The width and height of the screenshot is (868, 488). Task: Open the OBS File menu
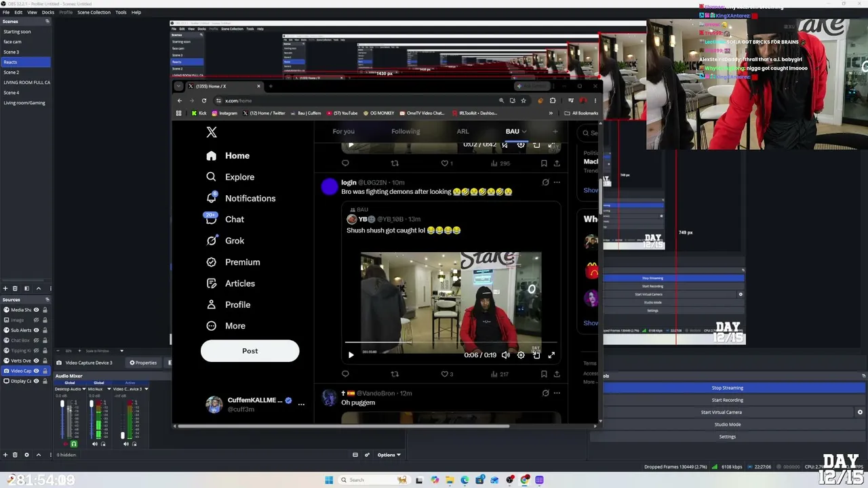[x=6, y=12]
